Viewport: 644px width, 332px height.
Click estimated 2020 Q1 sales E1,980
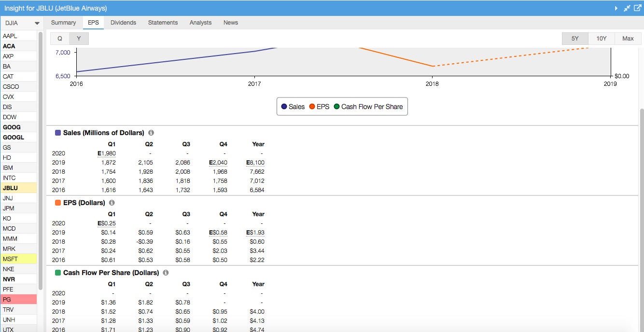click(x=107, y=153)
